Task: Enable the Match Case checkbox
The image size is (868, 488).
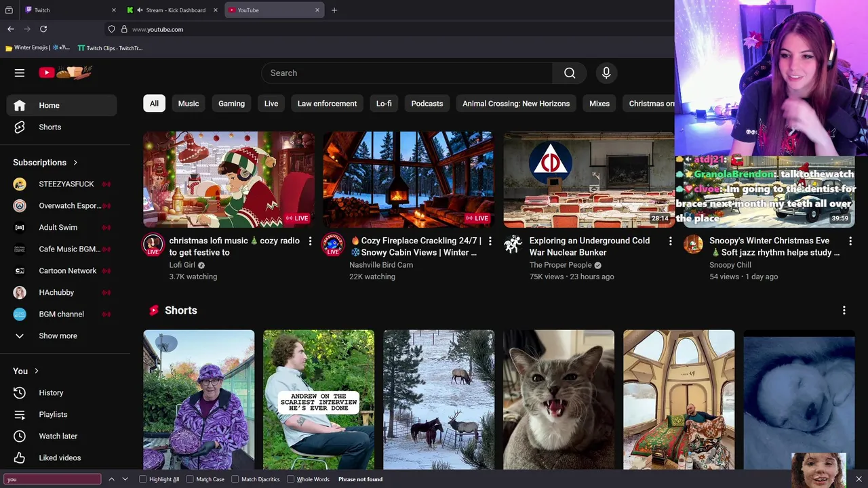Action: (x=190, y=479)
